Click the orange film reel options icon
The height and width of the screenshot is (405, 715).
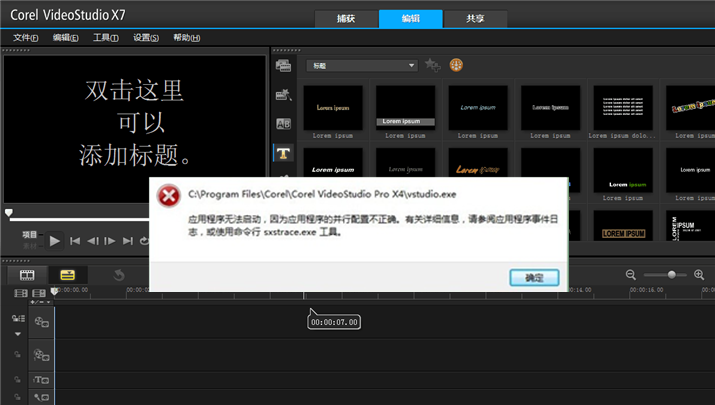(x=456, y=65)
